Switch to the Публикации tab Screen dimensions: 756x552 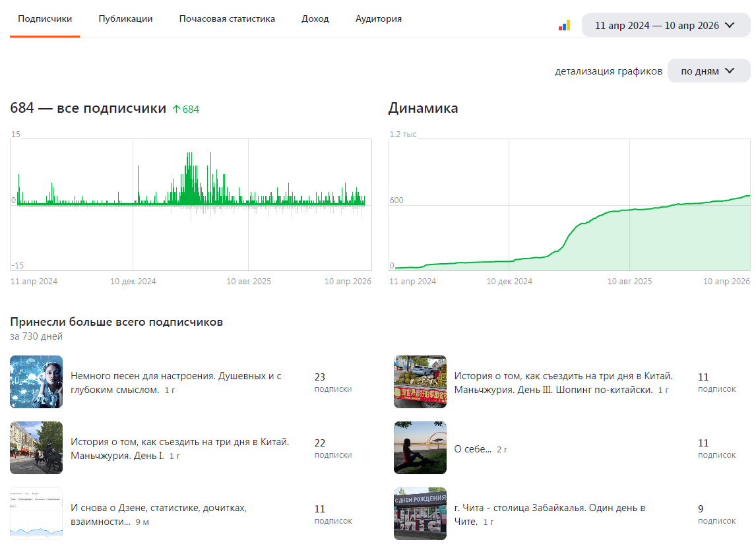(125, 19)
